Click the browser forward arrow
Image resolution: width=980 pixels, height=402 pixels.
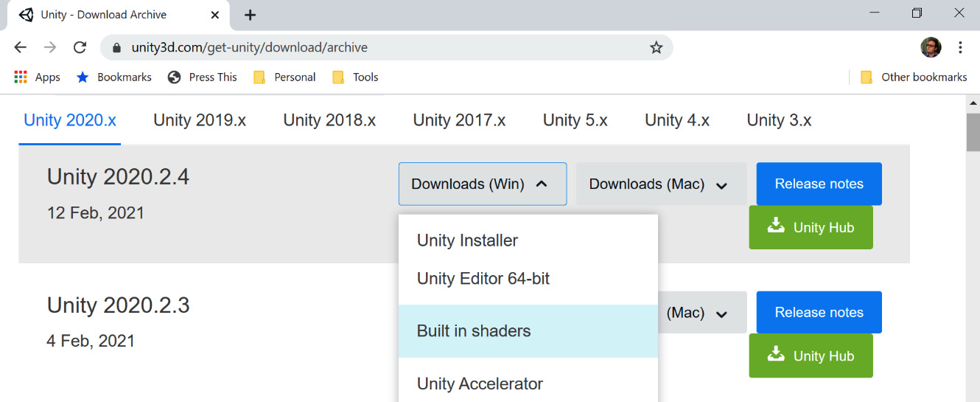tap(50, 47)
